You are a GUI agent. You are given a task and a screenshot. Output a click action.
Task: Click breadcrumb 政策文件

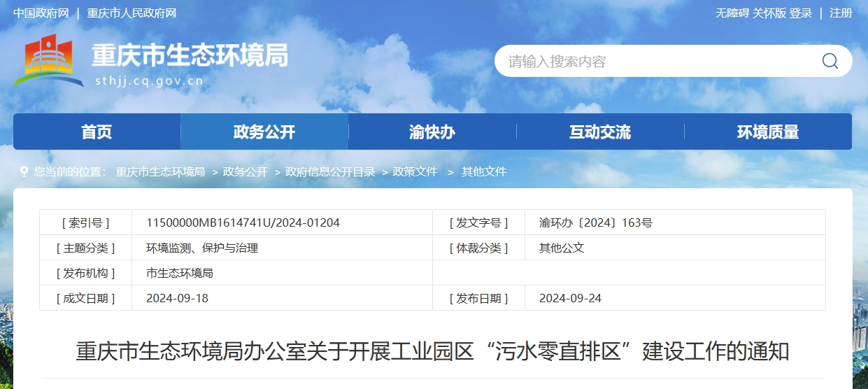pyautogui.click(x=415, y=171)
